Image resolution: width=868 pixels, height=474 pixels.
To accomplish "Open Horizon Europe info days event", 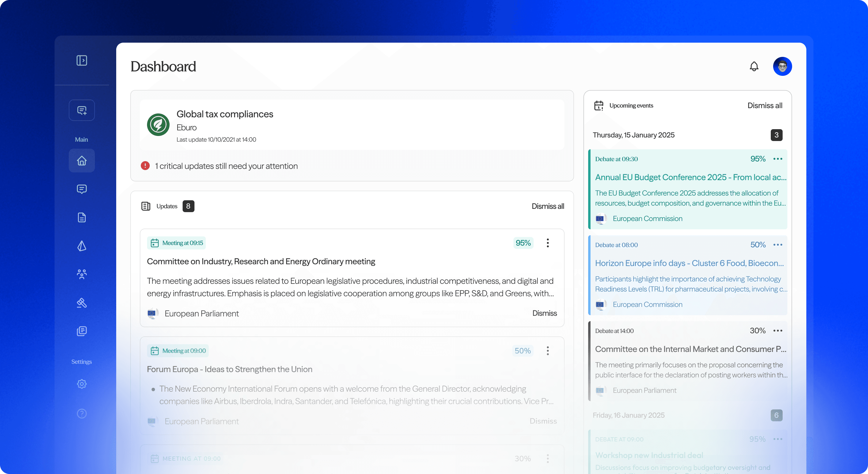I will (x=690, y=263).
